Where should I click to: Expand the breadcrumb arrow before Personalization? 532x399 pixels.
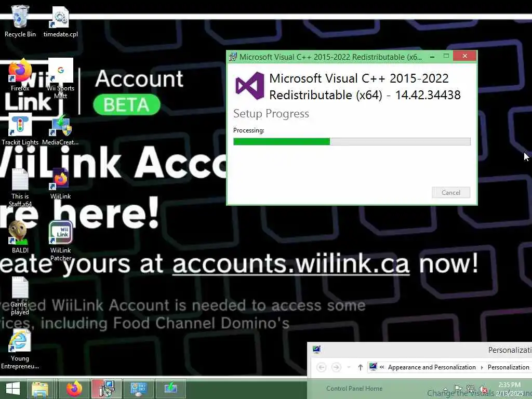[x=482, y=367]
